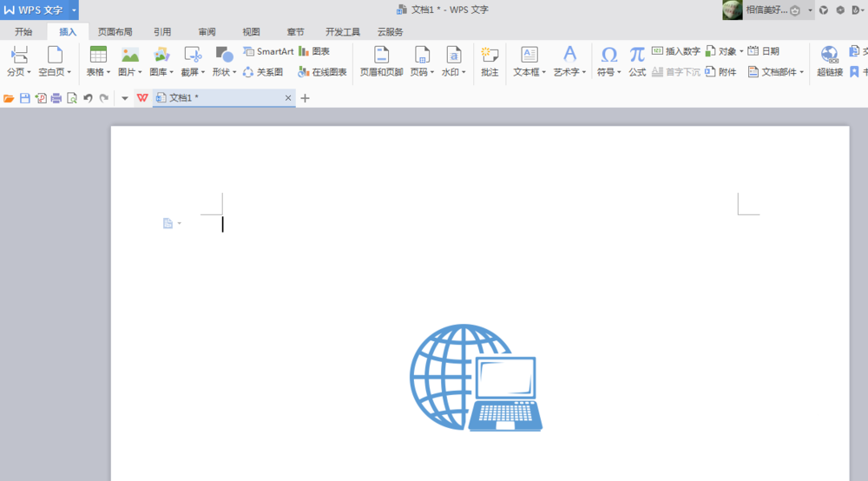Open the 符号 symbol dropdown

pos(619,73)
